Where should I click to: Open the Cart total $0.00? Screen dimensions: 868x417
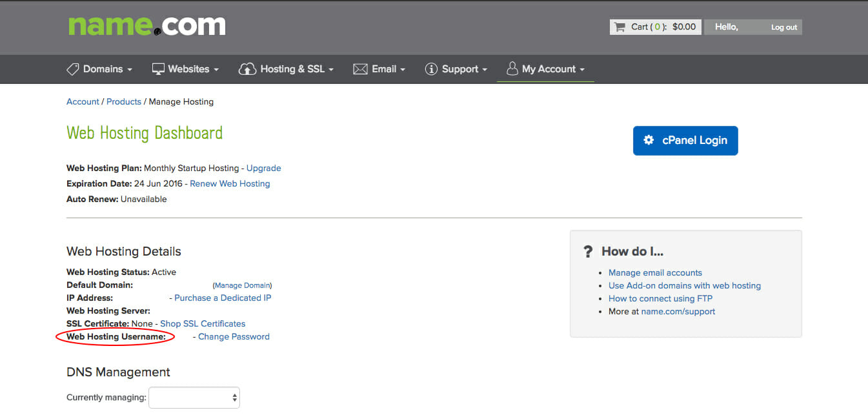point(656,27)
